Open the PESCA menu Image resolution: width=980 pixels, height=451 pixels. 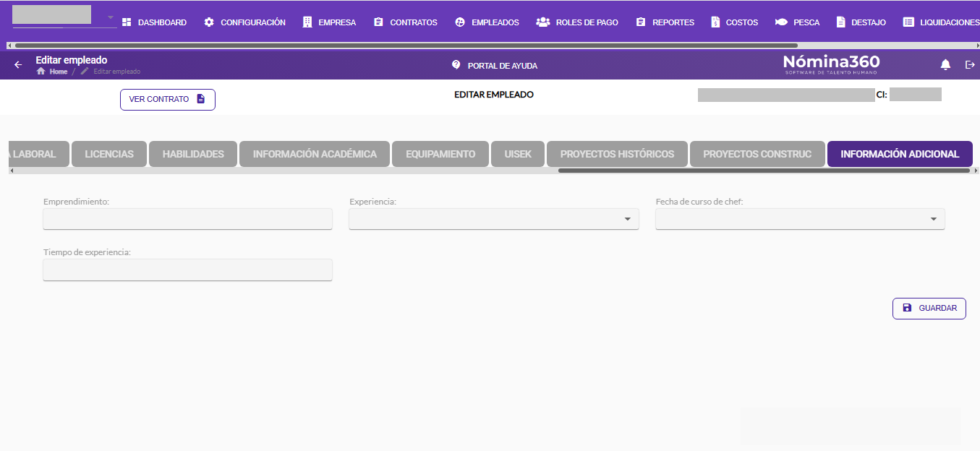798,22
